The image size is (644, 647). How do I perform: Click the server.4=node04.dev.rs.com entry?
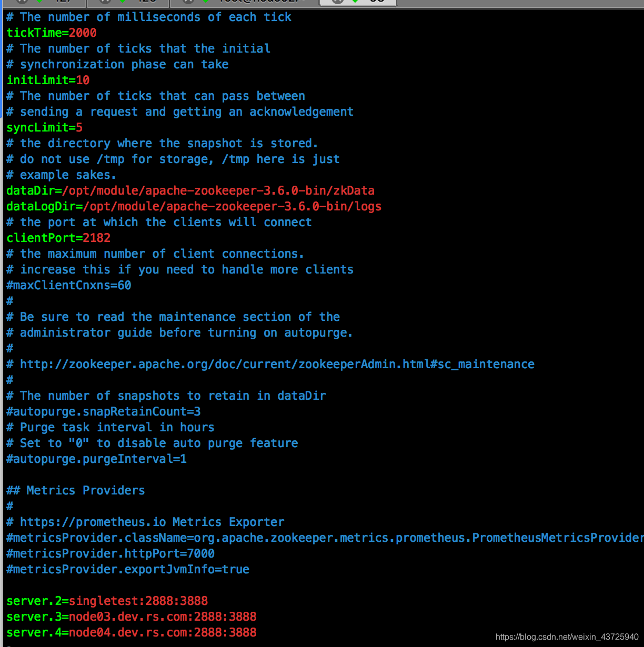pyautogui.click(x=132, y=632)
